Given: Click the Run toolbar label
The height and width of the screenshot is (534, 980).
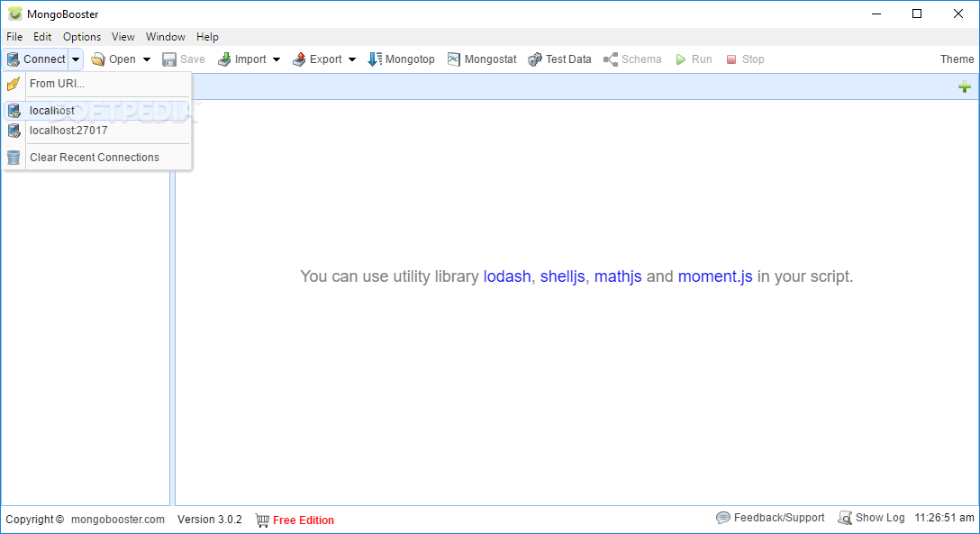Looking at the screenshot, I should pos(702,59).
